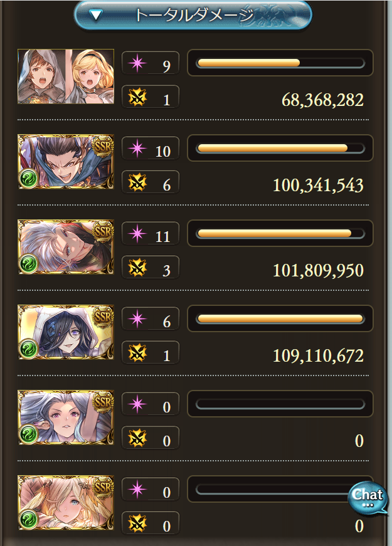Select the lavender-haired SSR character portrait
Screen dimensions: 392x546
pos(66,417)
